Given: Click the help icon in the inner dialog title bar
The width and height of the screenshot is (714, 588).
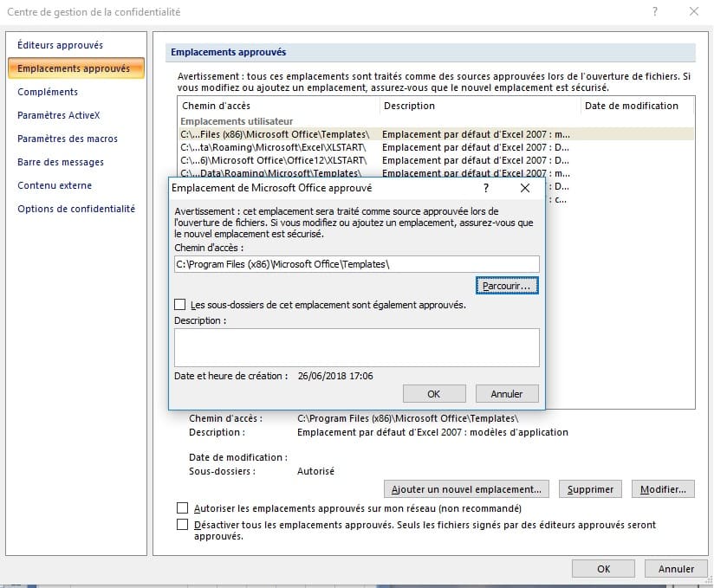Looking at the screenshot, I should point(485,187).
